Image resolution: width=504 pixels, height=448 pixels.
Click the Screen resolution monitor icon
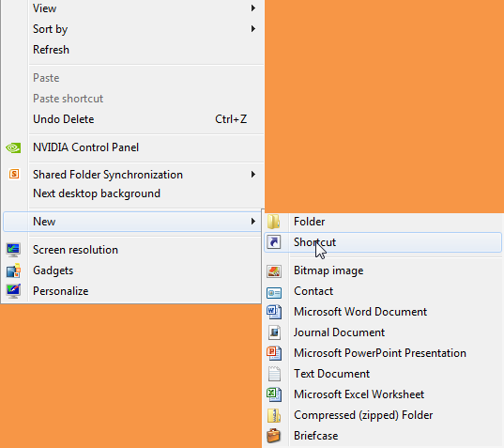click(13, 250)
